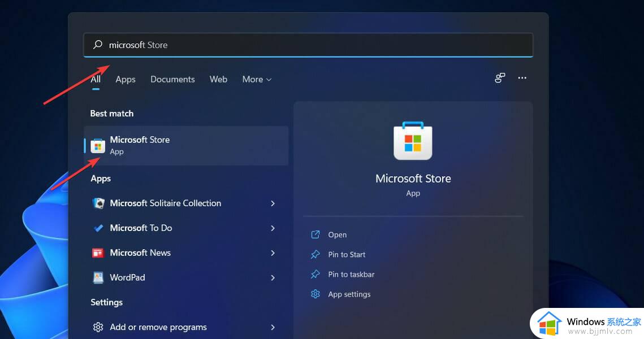Image resolution: width=644 pixels, height=339 pixels.
Task: Expand Microsoft News details arrow
Action: [x=273, y=253]
